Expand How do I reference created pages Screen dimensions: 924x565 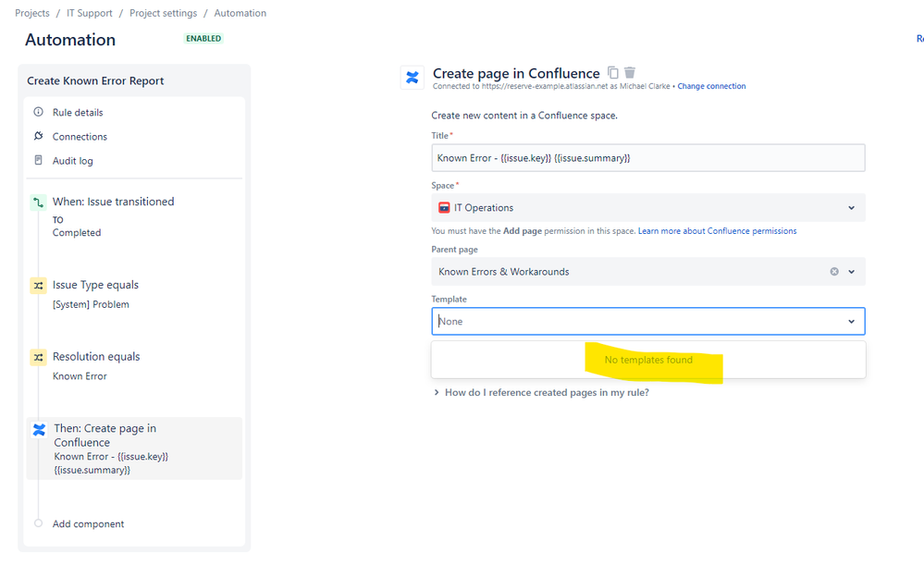[x=541, y=392]
